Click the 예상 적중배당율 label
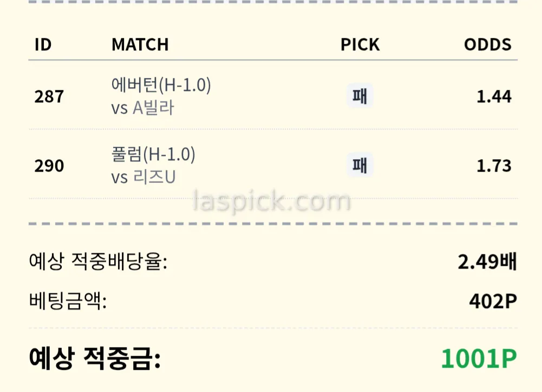542x392 pixels. point(98,262)
